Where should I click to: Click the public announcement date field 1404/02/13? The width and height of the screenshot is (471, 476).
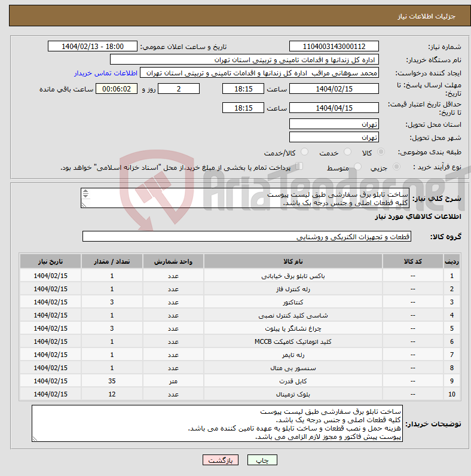(x=93, y=47)
